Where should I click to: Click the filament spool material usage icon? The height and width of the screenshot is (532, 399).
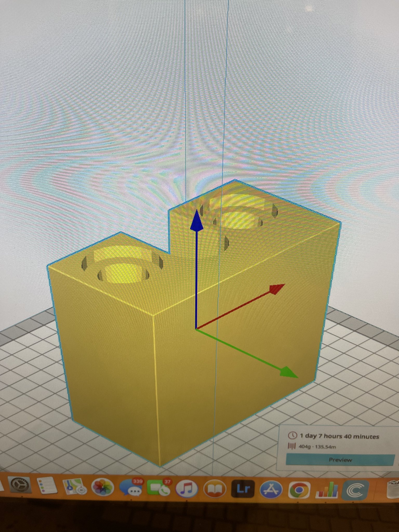(x=292, y=447)
